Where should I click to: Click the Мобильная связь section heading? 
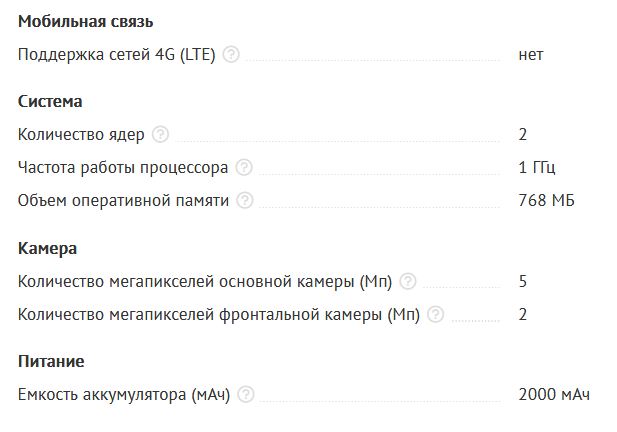(85, 21)
